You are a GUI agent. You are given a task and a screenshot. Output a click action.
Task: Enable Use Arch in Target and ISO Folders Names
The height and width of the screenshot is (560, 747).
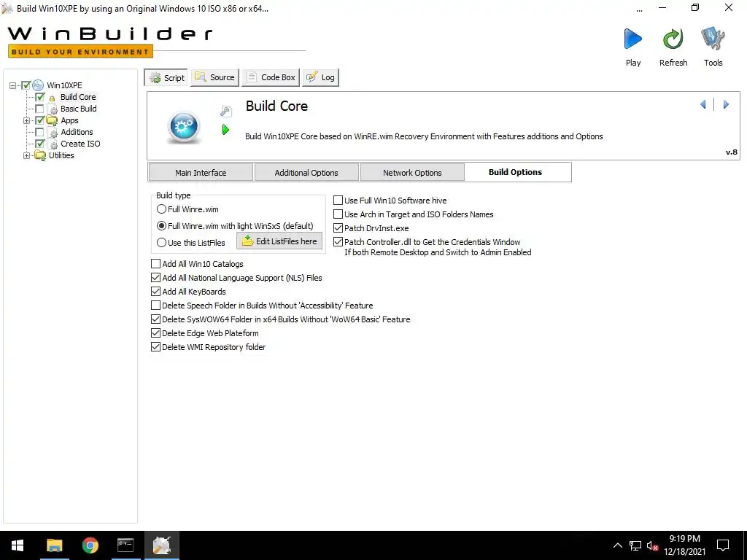click(x=338, y=214)
